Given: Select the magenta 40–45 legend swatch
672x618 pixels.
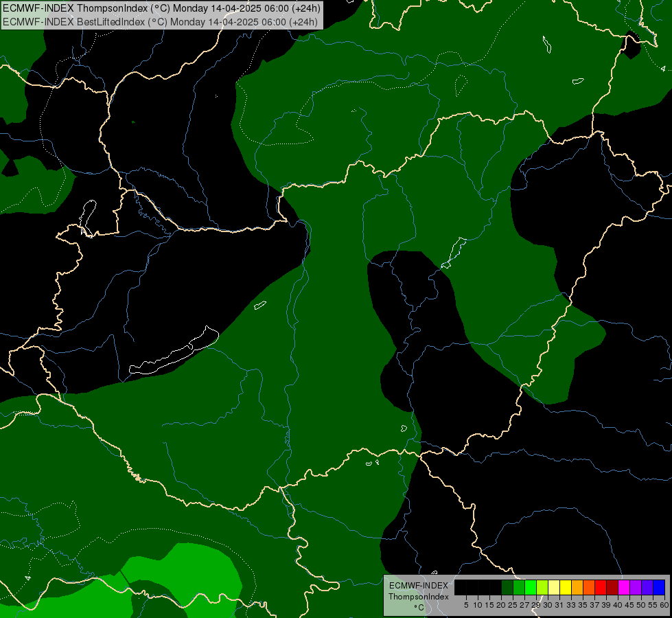Looking at the screenshot, I should click(624, 587).
